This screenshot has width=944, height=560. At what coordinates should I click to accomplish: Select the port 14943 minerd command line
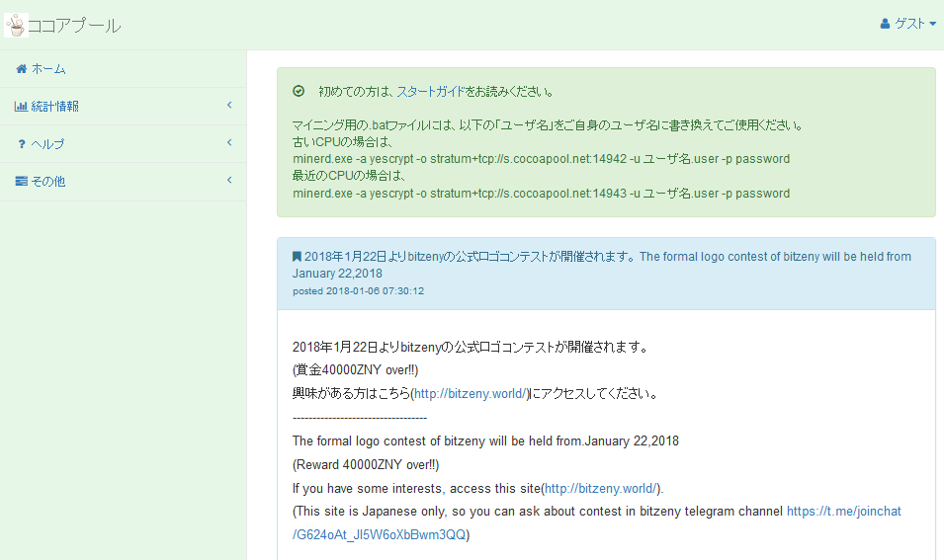pyautogui.click(x=542, y=193)
